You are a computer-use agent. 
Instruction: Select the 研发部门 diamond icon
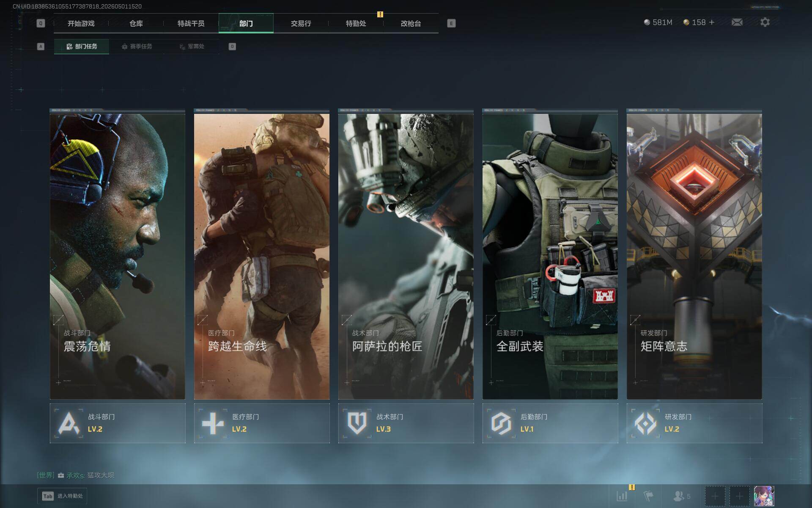click(645, 423)
